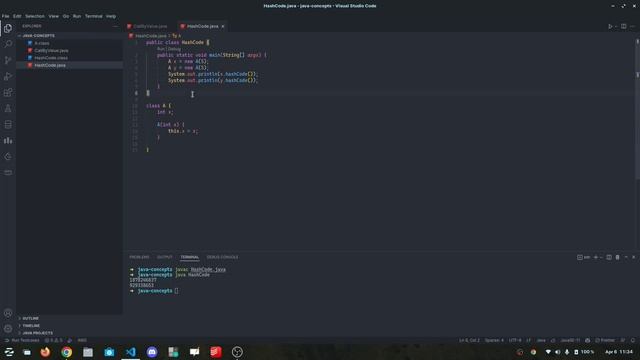Open Firefox from the taskbar

point(45,352)
